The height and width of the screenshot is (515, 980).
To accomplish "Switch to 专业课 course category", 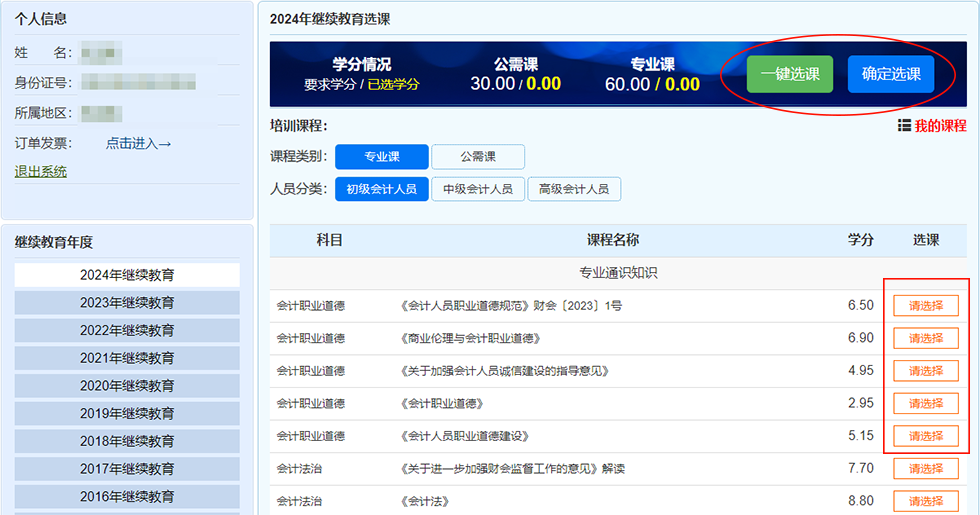I will click(381, 157).
